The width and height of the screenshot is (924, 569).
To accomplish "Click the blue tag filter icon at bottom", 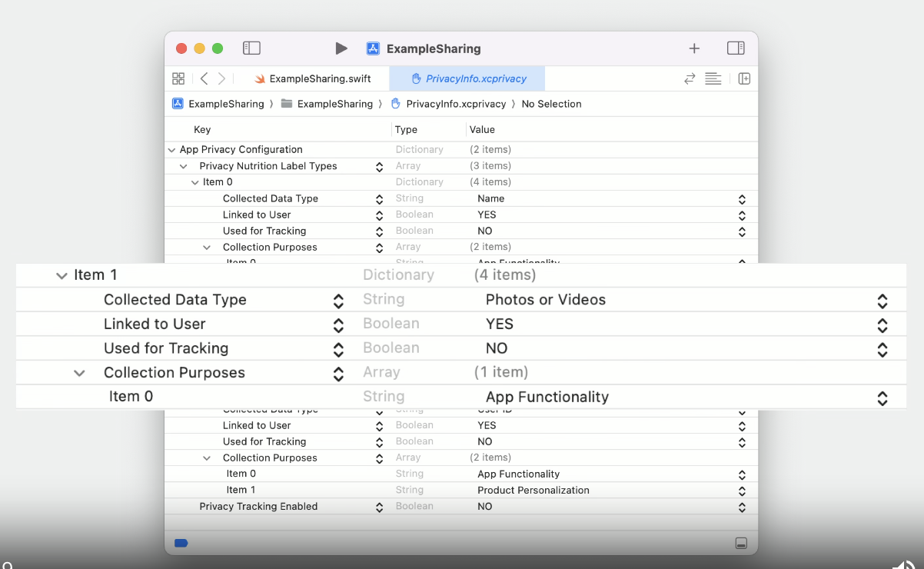I will [181, 543].
